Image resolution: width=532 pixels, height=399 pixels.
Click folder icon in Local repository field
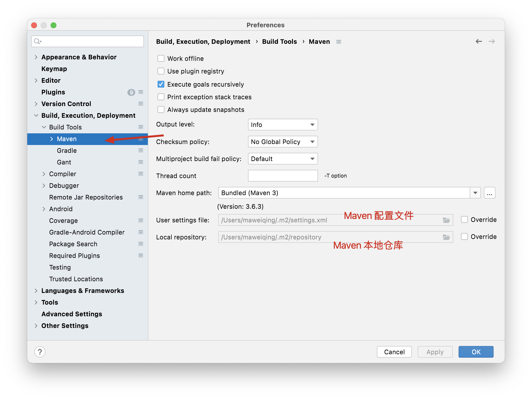tap(446, 237)
